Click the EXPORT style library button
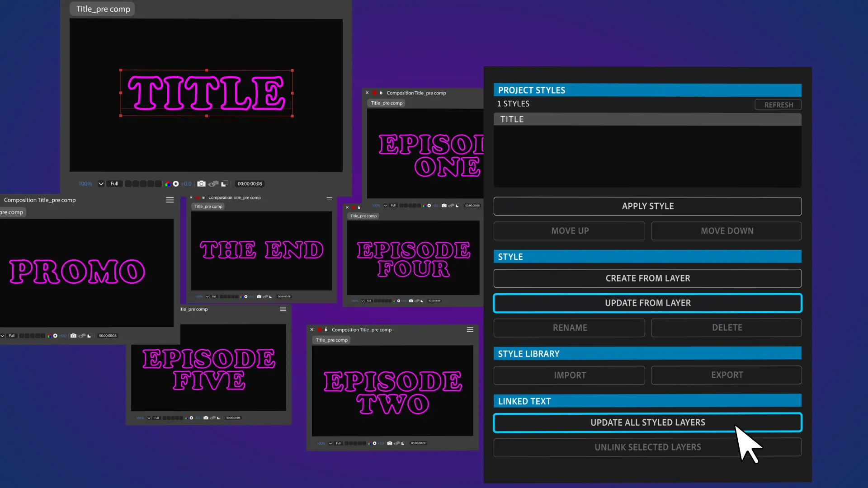Screen dimensions: 868x488 (x=726, y=375)
